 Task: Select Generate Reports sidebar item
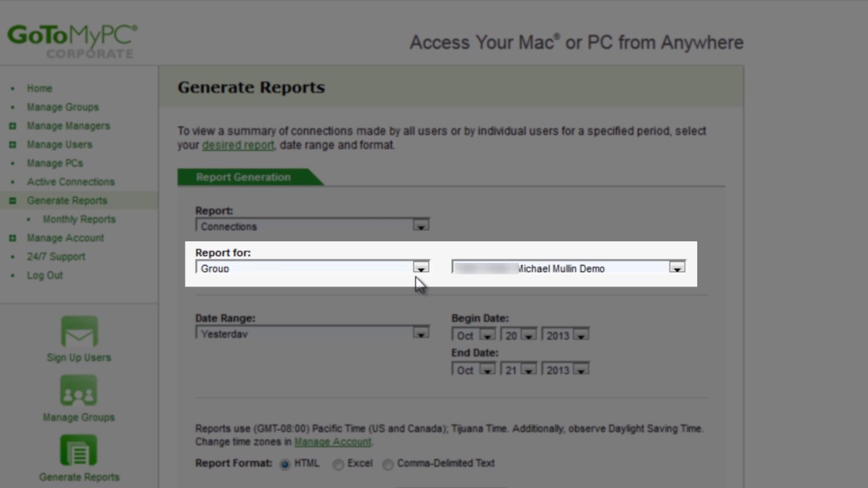coord(66,201)
